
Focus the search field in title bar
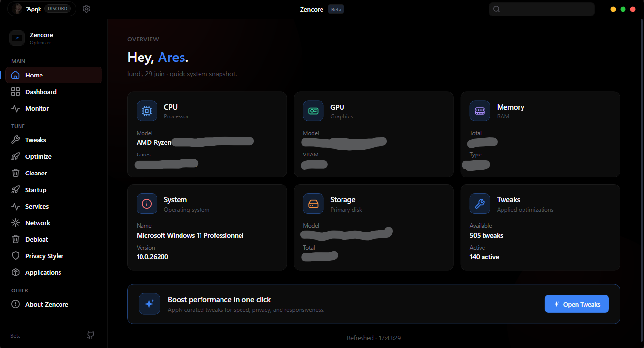click(x=542, y=9)
